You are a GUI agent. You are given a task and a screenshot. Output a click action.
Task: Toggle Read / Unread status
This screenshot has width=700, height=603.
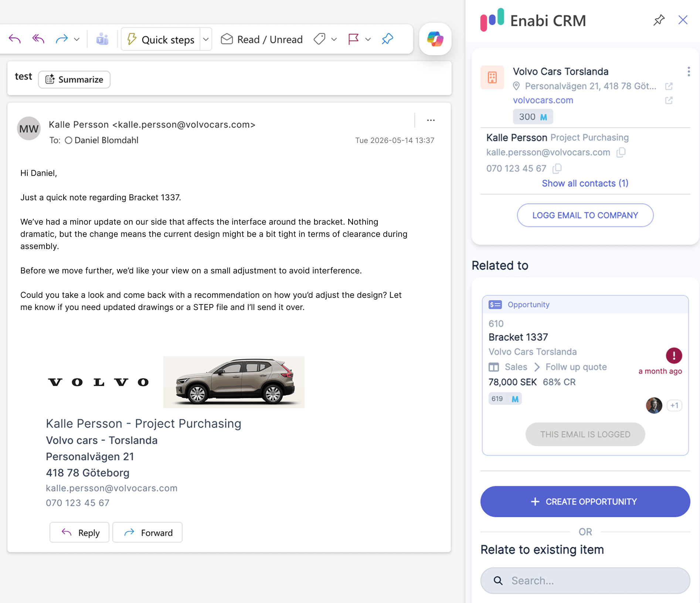pyautogui.click(x=262, y=39)
